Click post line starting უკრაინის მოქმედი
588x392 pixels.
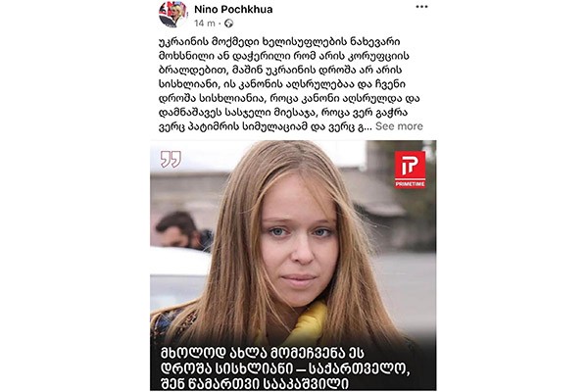point(279,41)
